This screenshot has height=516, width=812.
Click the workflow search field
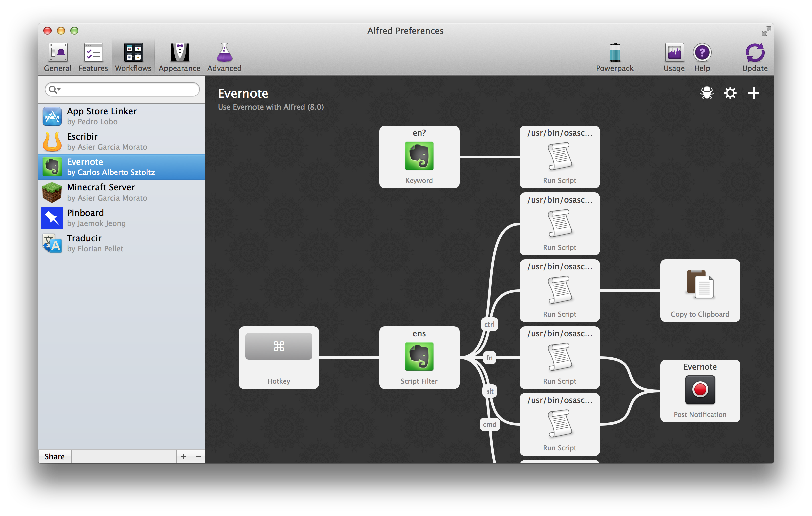(x=128, y=89)
